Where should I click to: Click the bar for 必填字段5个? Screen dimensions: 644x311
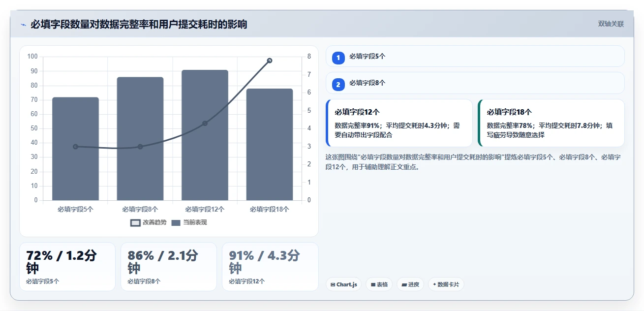click(x=75, y=149)
